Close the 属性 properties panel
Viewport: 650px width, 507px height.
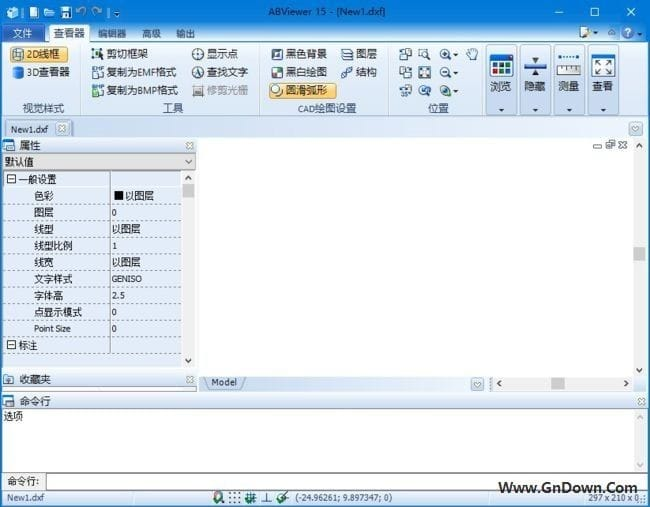tap(189, 146)
